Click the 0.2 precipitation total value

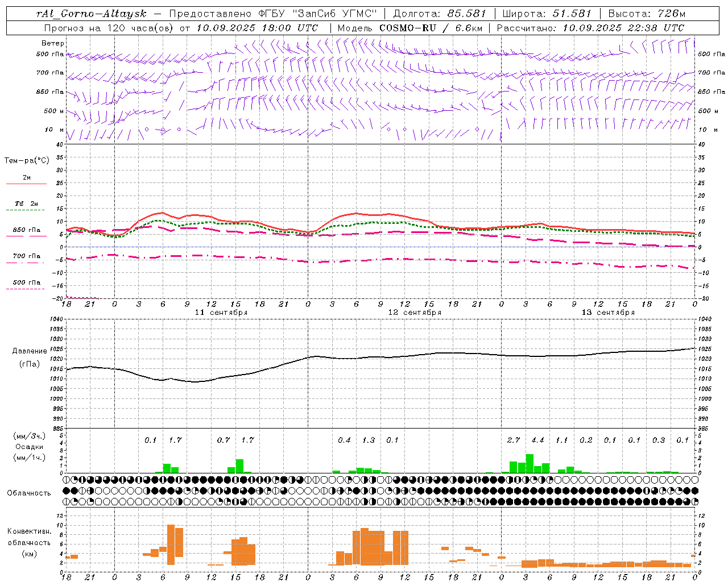point(586,440)
